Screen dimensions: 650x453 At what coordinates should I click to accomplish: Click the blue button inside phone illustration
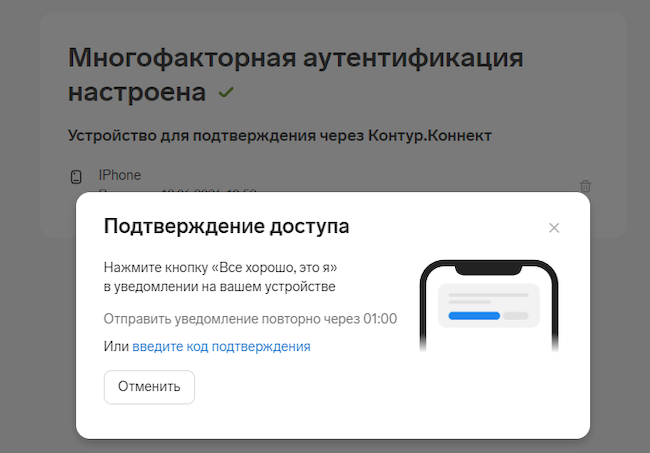point(474,316)
